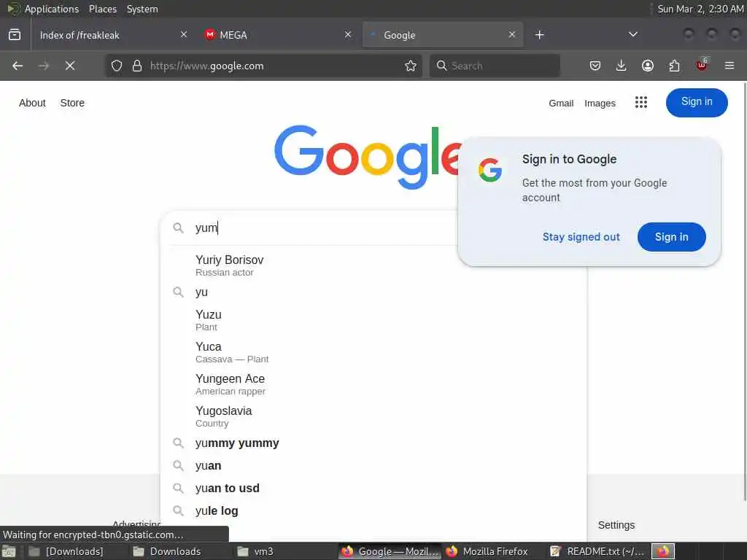Image resolution: width=747 pixels, height=560 pixels.
Task: Stop loading the page
Action: pos(70,66)
